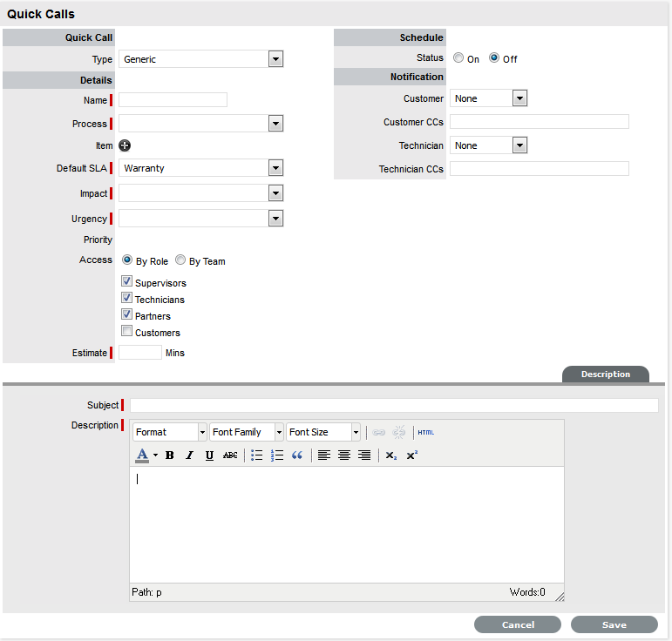
Task: Click the insert link icon
Action: click(x=378, y=433)
